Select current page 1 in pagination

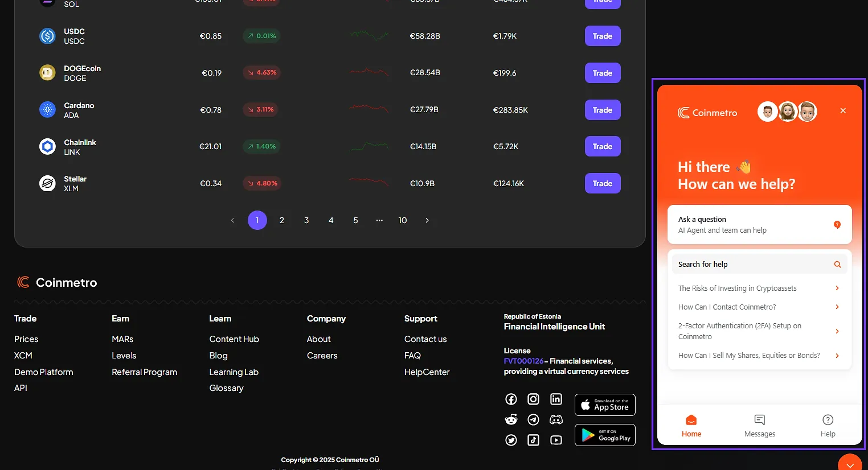pyautogui.click(x=257, y=220)
